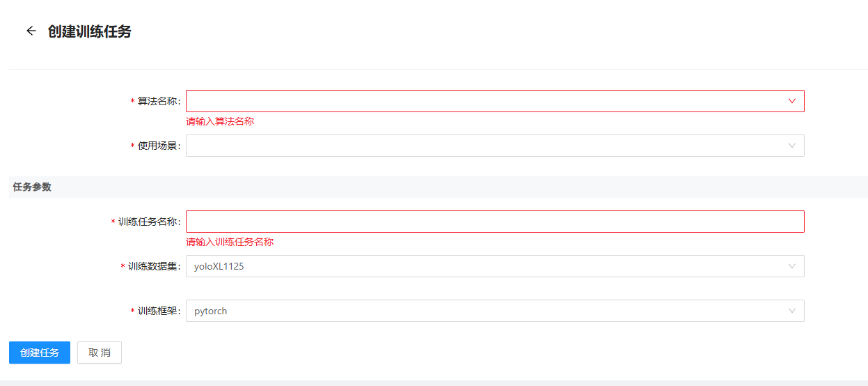868x386 pixels.
Task: Click the 算法名称 field label
Action: coord(158,101)
